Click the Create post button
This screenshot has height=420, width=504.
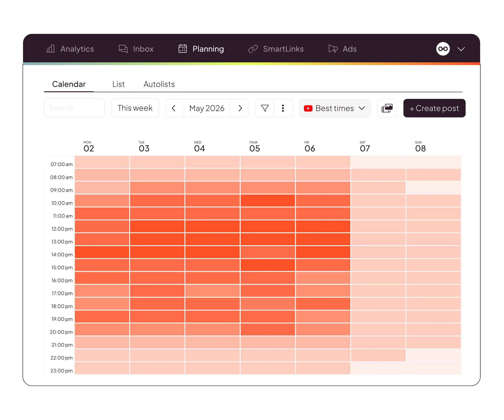434,108
